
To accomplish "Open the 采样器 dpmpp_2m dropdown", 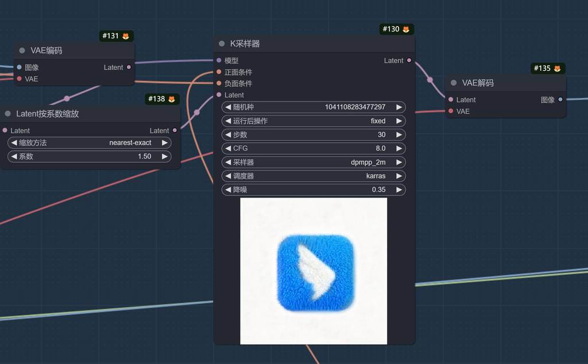I will pos(314,162).
